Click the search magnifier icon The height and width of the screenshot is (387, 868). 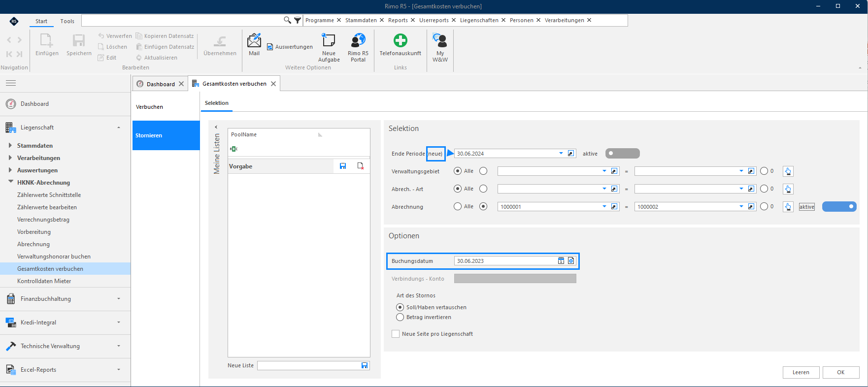pos(287,20)
